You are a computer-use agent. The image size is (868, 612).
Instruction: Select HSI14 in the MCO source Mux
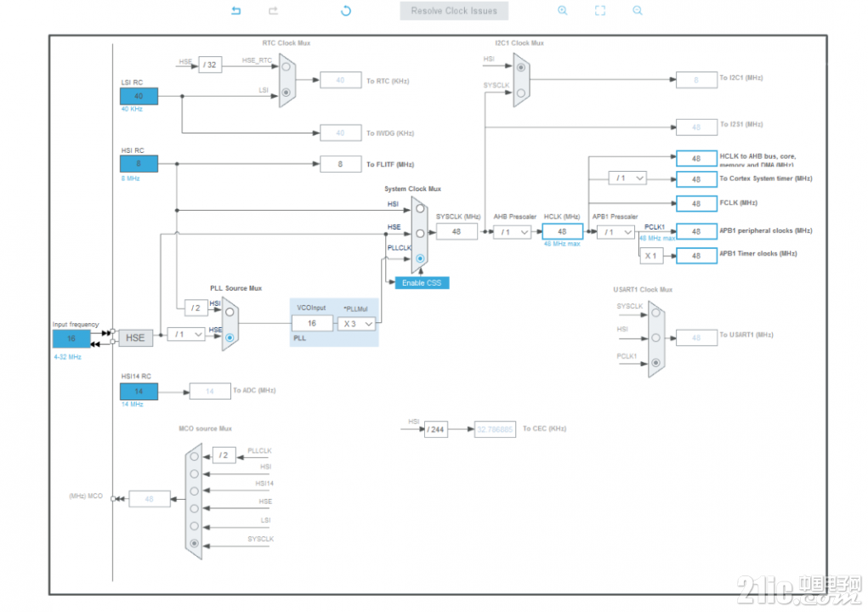click(x=195, y=491)
